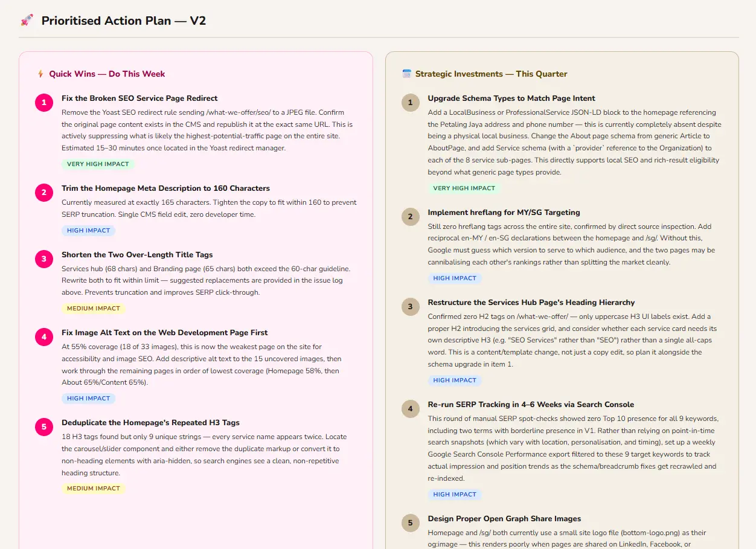Click the Medium Impact tag under Repeated H3 Tags item
Screen dimensions: 756x549
point(94,488)
